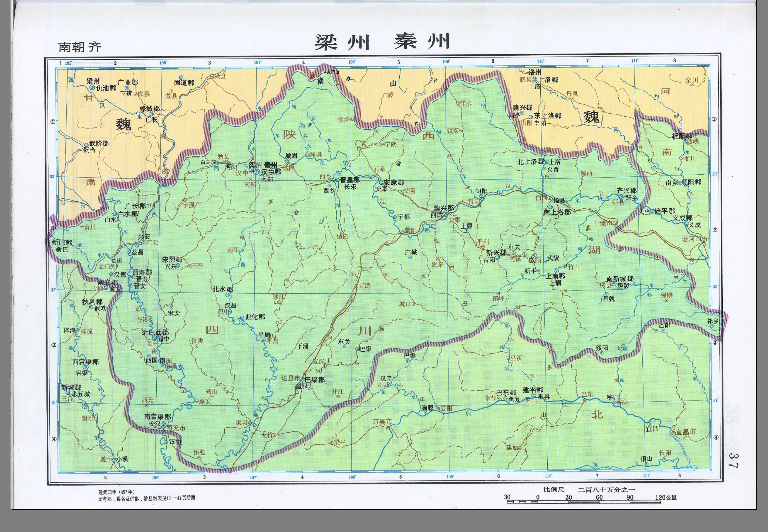Viewport: 768px width, 532px height.
Task: Click the 仇池郡 marker below 梁州
Action: pos(92,88)
